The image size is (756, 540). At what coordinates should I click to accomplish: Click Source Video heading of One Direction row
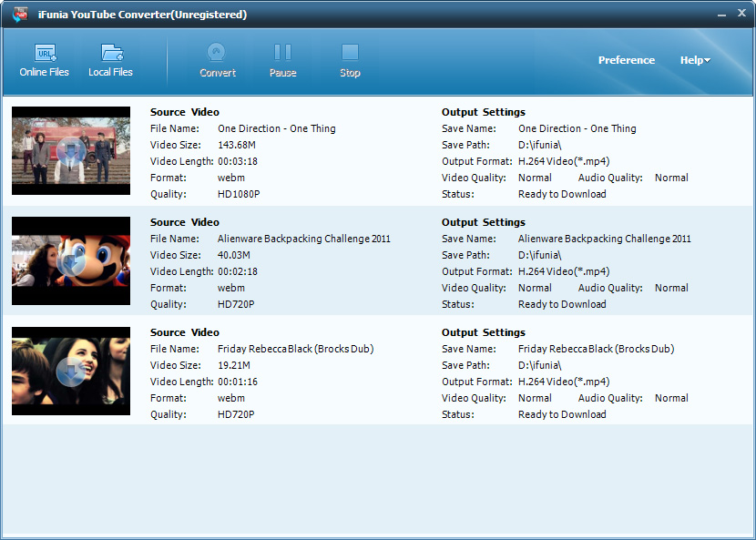click(x=185, y=112)
